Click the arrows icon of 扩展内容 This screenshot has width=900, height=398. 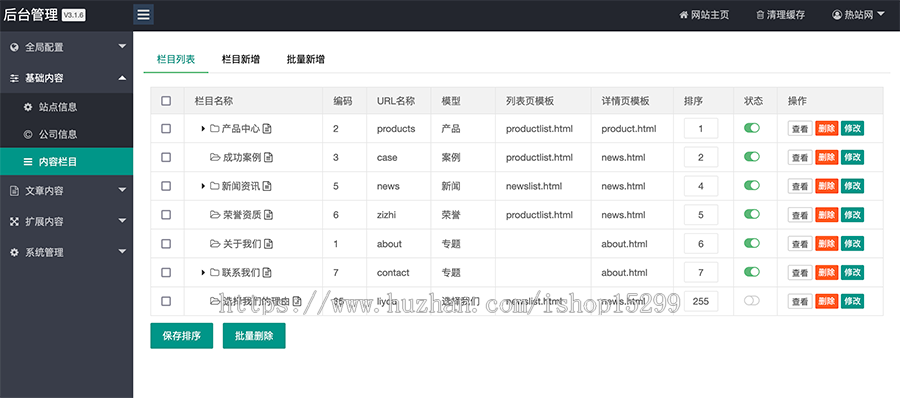point(14,222)
